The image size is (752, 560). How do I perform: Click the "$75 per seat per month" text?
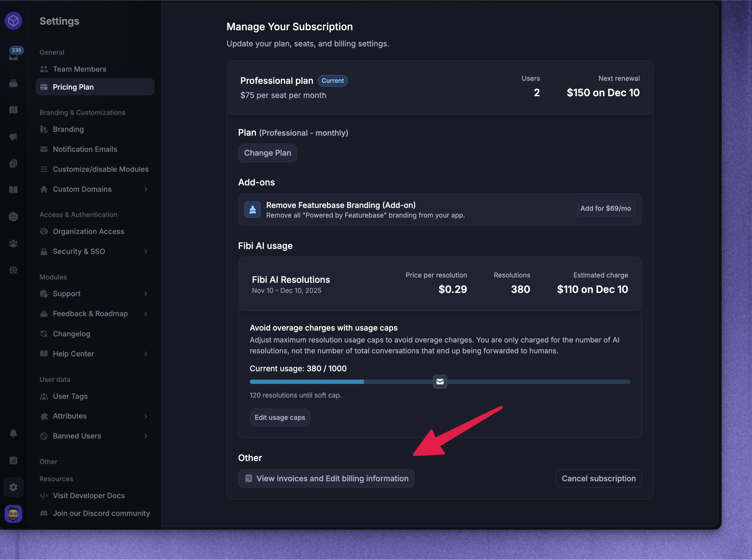click(x=283, y=95)
